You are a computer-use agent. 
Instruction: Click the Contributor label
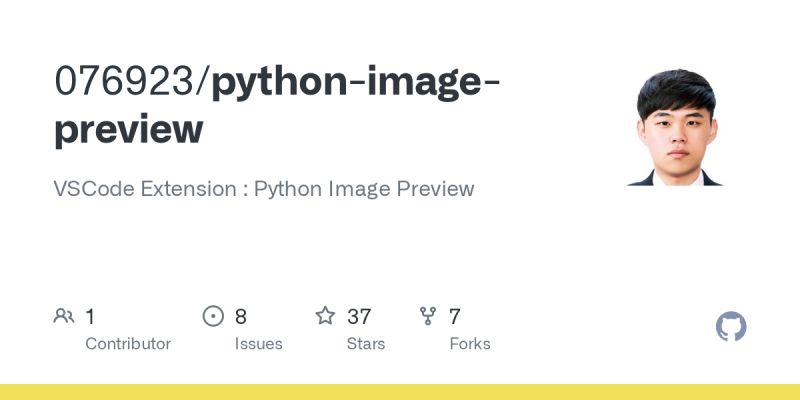coord(128,344)
